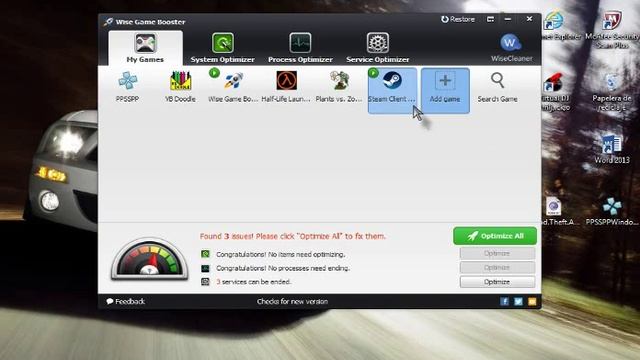Click the system optimizer status icon

(205, 254)
